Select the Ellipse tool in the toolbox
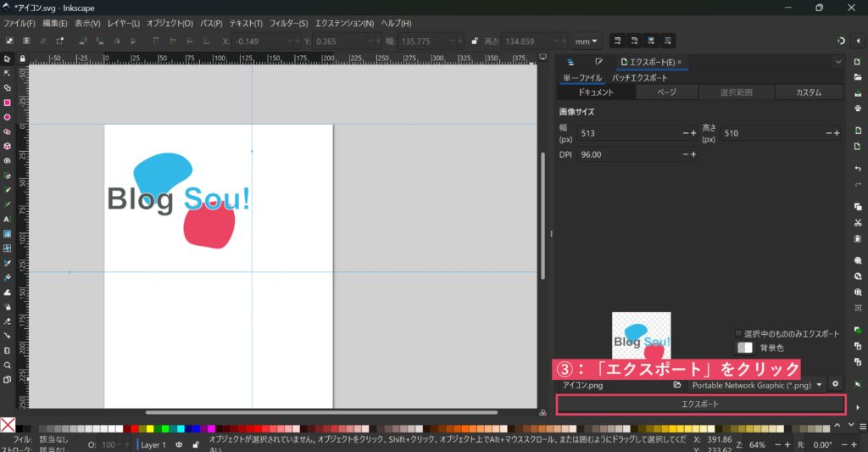The height and width of the screenshot is (452, 868). (x=7, y=117)
